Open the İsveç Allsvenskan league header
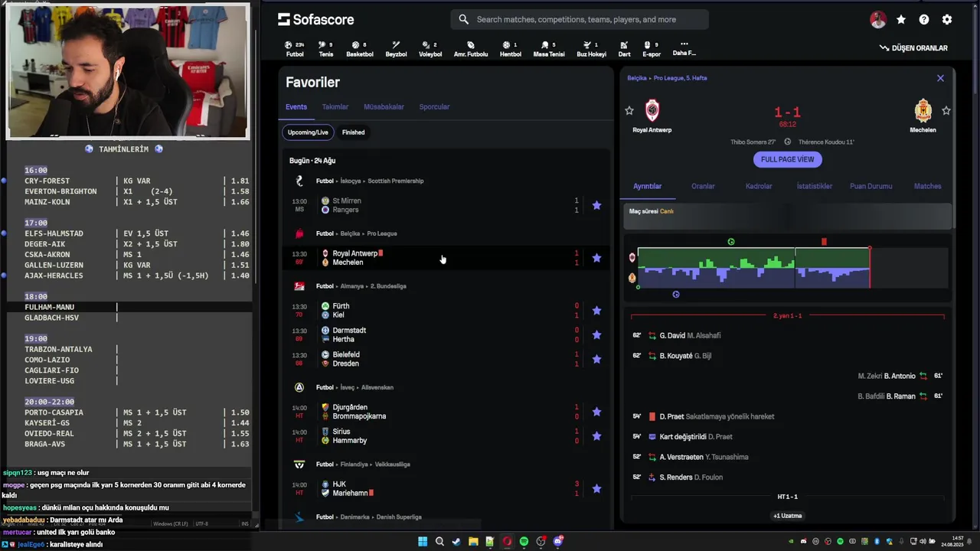The width and height of the screenshot is (980, 551). [377, 387]
